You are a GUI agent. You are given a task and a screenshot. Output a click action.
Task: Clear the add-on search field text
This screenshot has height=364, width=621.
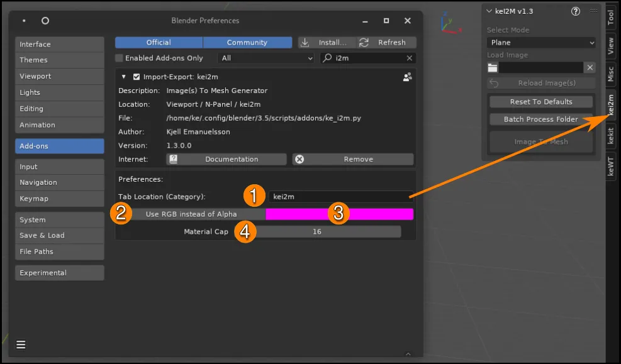[410, 58]
